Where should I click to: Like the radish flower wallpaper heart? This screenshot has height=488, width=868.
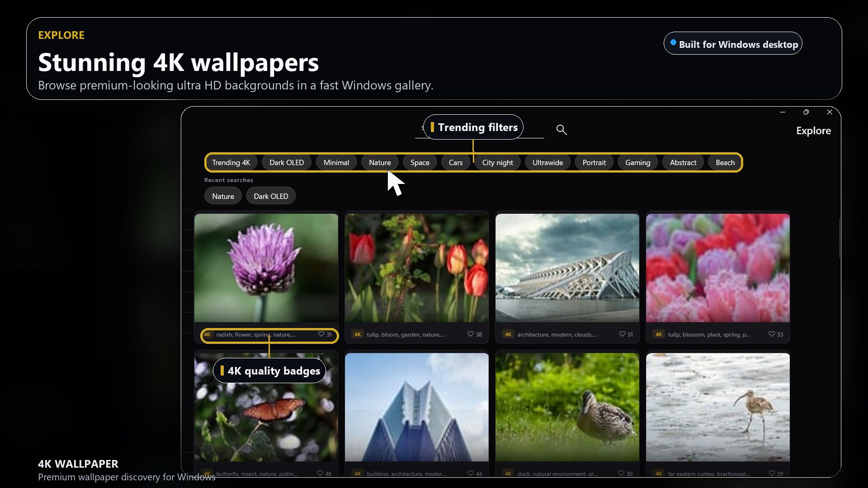pyautogui.click(x=321, y=334)
